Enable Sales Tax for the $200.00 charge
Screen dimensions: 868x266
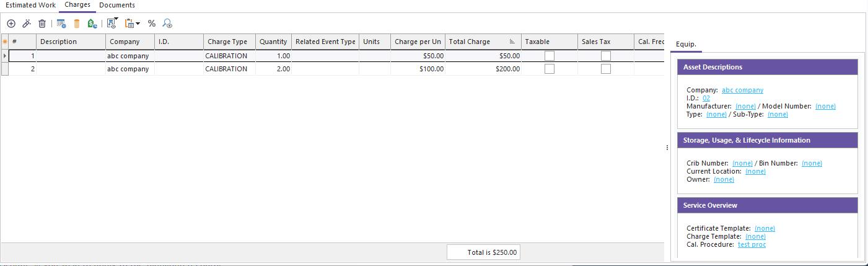pos(605,69)
